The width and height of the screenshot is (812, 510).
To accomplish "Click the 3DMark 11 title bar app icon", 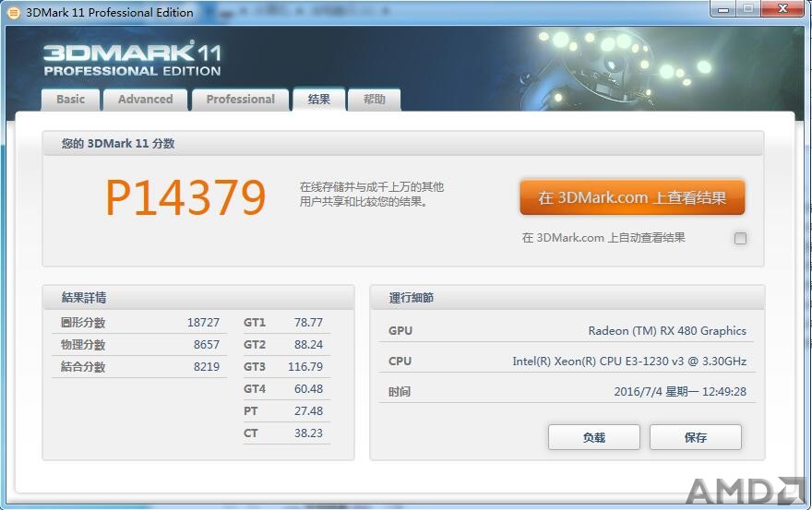I will coord(14,12).
